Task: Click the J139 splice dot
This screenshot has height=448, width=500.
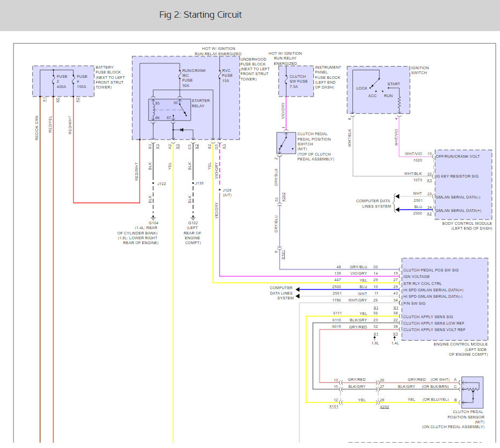Action: 193,183
